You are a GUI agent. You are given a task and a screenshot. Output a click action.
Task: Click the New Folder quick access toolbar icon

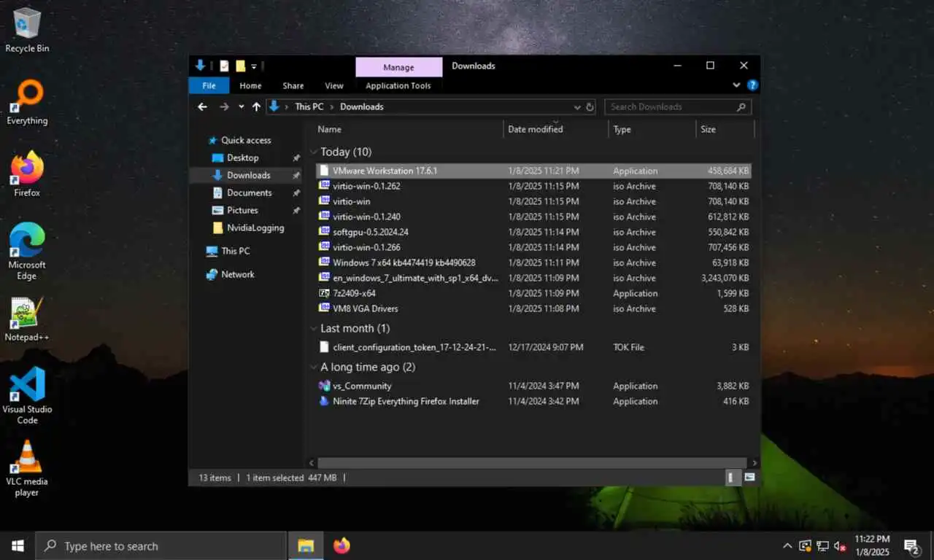240,66
